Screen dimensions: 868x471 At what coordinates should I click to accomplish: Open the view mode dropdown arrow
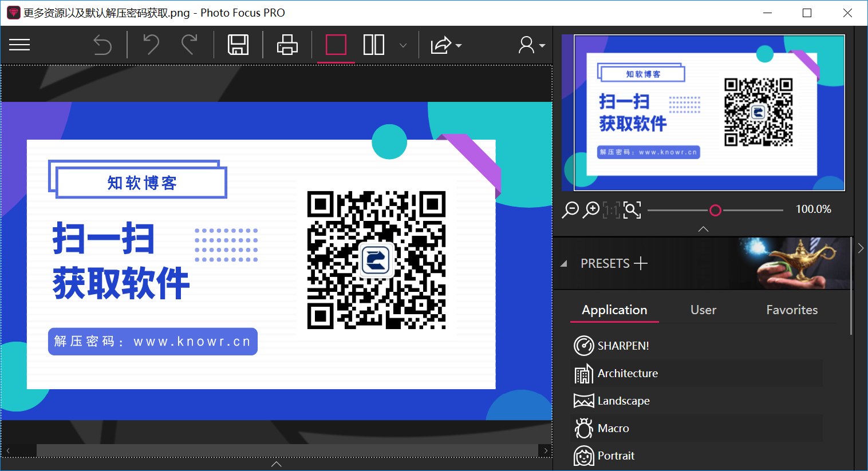(x=403, y=45)
